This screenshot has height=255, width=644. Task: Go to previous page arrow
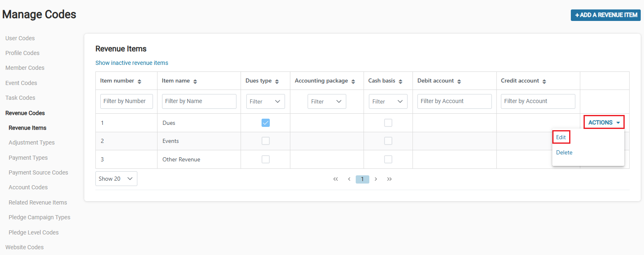click(349, 179)
